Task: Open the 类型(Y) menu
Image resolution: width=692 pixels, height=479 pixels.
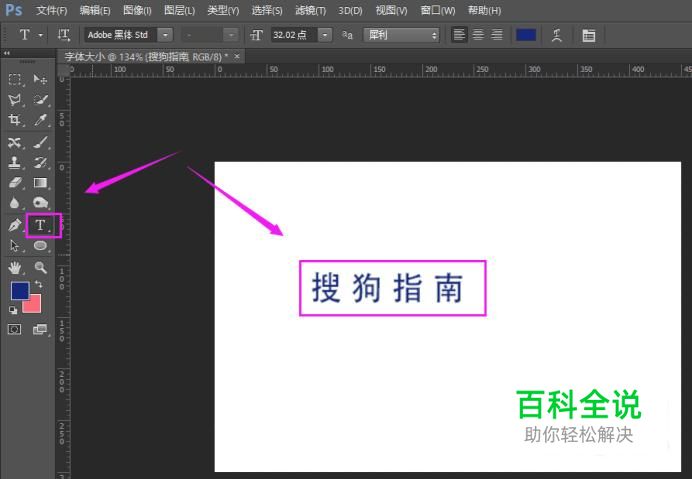Action: (223, 10)
